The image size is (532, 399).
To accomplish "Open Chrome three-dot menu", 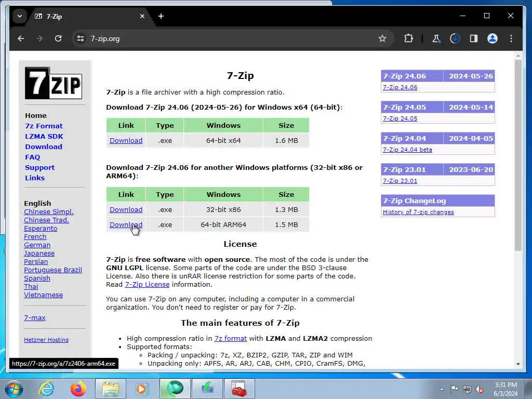I will (511, 38).
